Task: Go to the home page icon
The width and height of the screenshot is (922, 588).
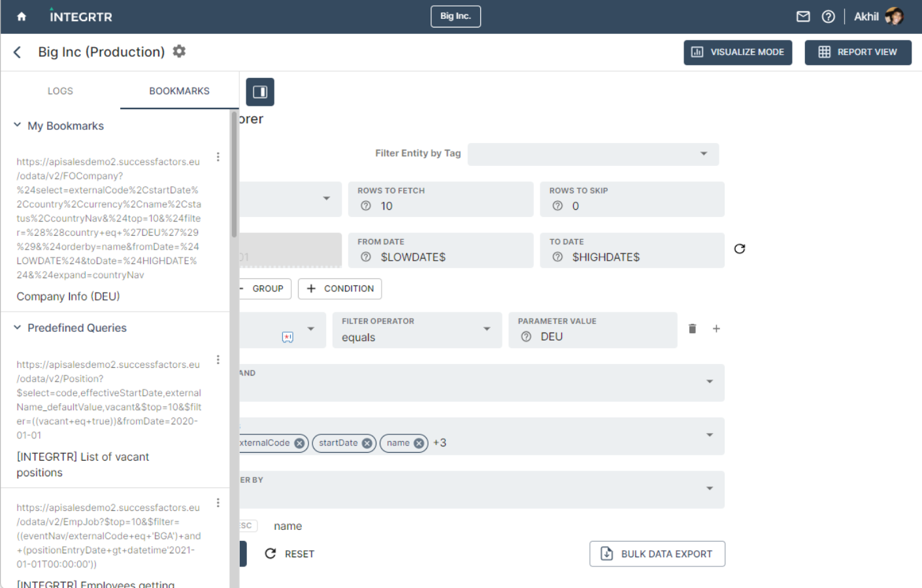Action: click(x=22, y=17)
